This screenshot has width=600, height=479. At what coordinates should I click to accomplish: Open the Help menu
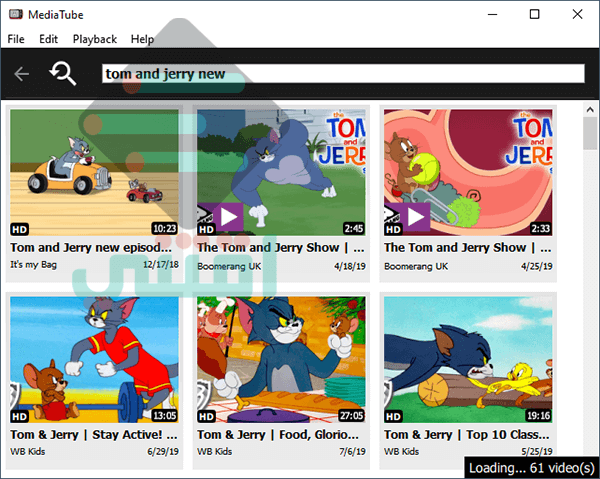[142, 39]
